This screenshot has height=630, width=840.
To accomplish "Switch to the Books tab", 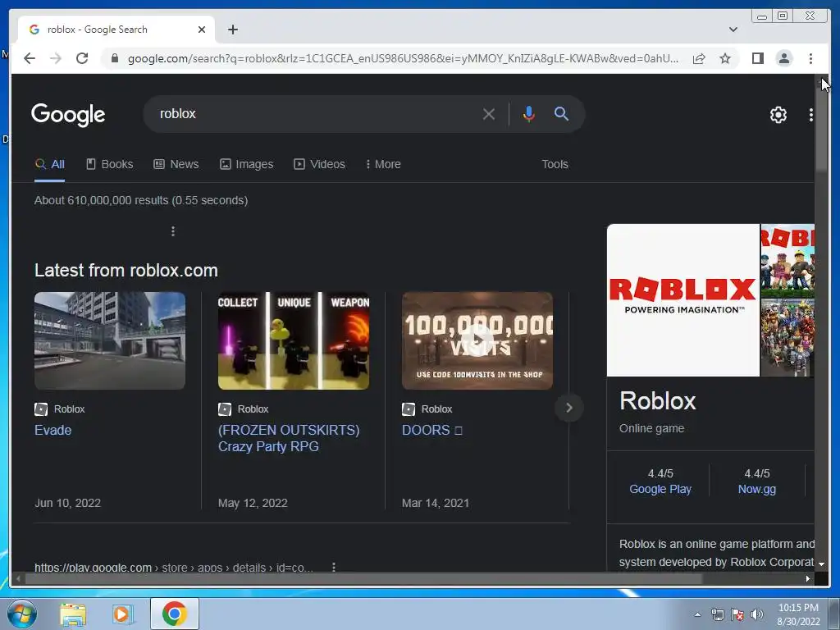I will pyautogui.click(x=109, y=164).
